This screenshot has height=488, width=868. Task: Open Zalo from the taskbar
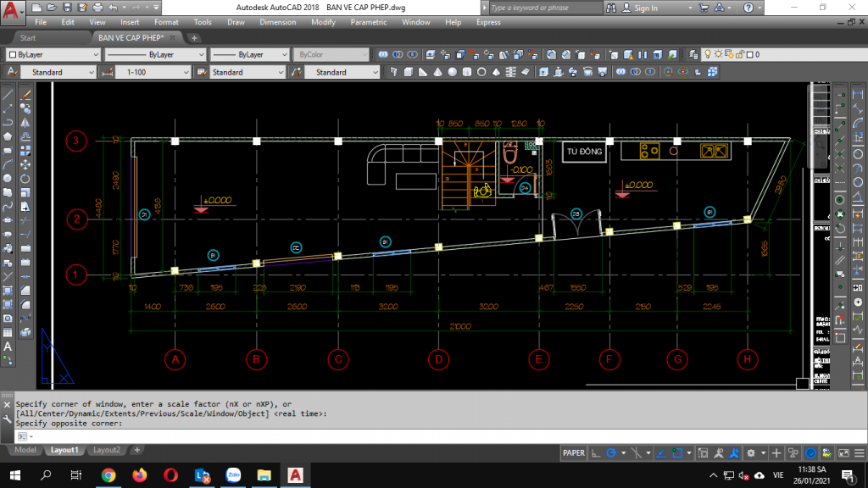[233, 474]
